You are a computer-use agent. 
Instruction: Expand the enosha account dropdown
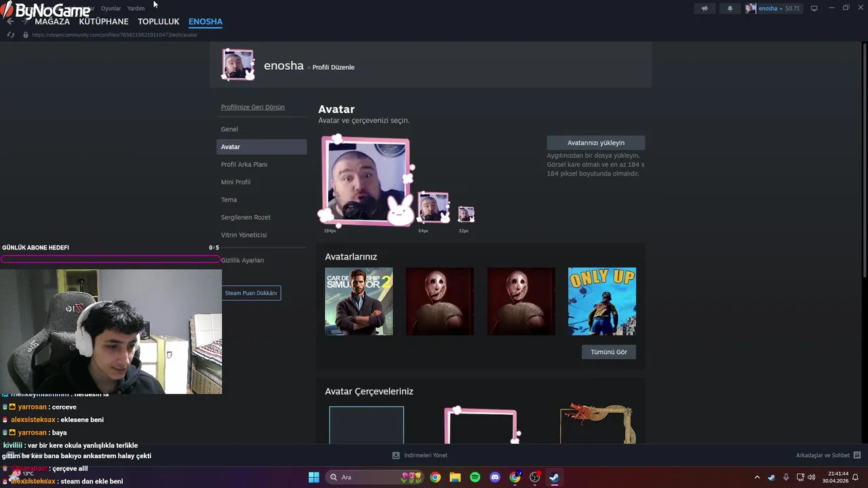772,8
